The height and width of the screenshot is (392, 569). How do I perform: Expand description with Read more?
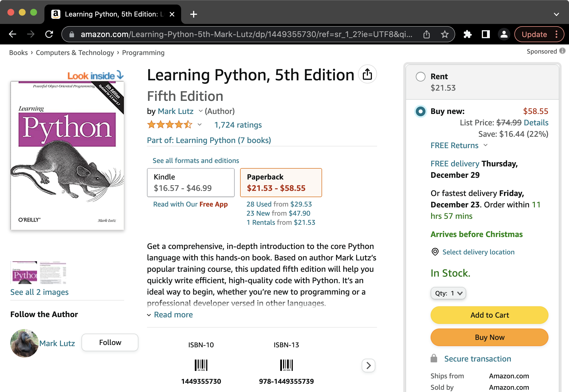pyautogui.click(x=173, y=315)
